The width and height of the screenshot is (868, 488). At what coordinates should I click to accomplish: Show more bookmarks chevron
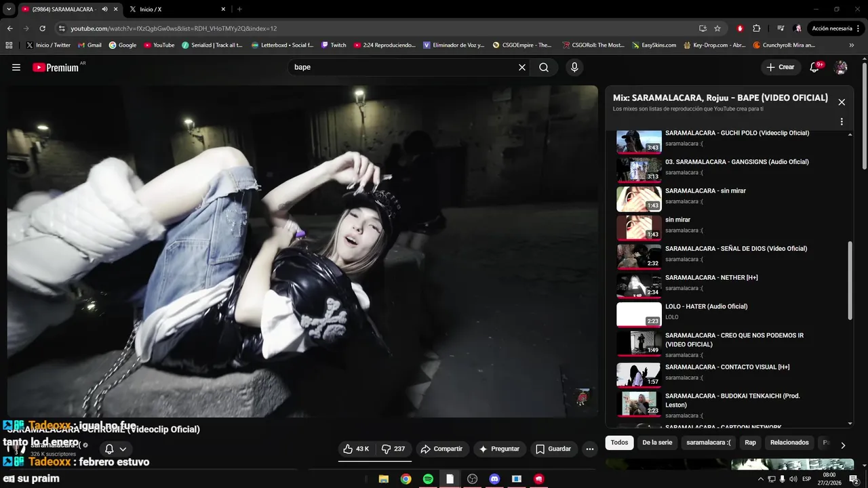point(852,45)
